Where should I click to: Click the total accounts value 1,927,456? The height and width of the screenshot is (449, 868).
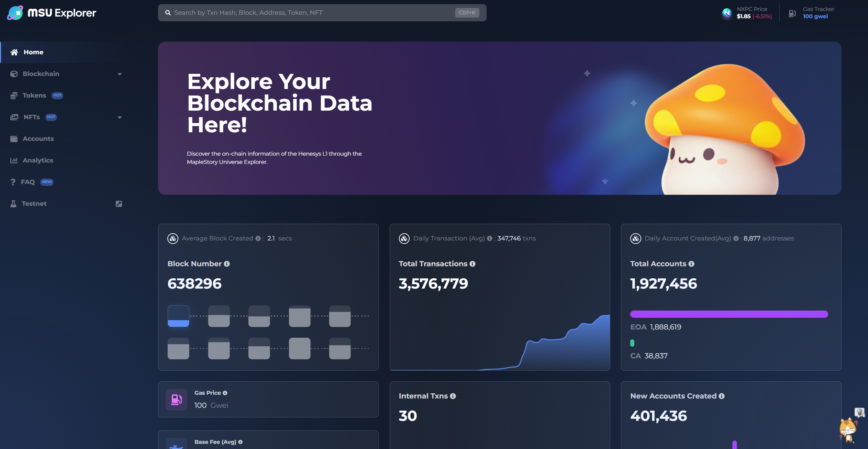pos(664,284)
